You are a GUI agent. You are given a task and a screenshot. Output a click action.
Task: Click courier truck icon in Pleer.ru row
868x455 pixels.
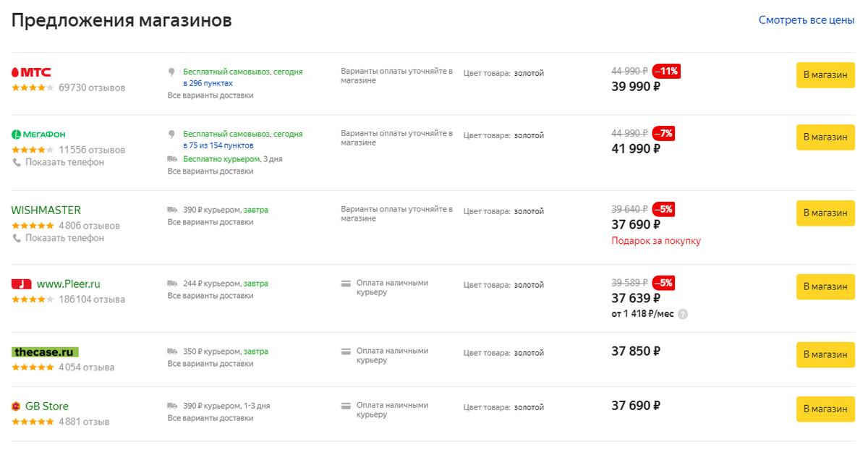point(172,284)
